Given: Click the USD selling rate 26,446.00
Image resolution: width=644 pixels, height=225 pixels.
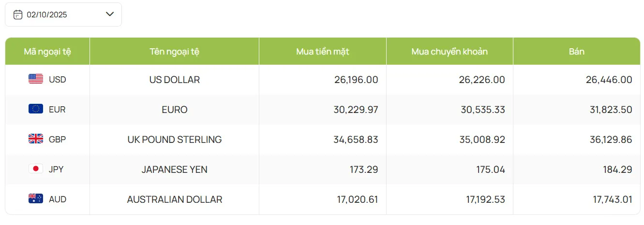Looking at the screenshot, I should (x=609, y=80).
